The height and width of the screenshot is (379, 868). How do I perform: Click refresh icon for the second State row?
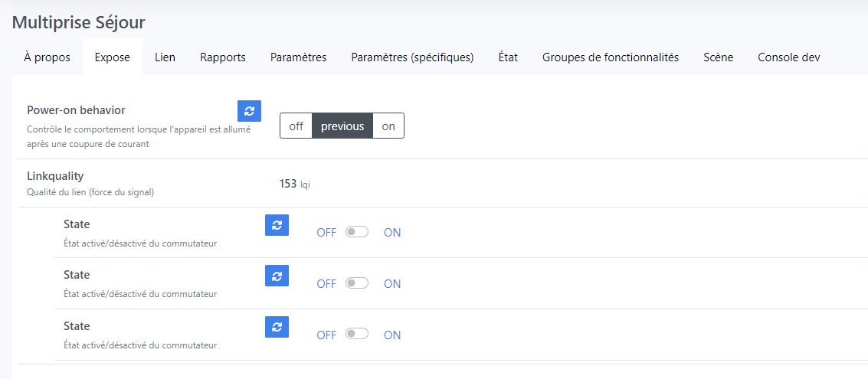tap(277, 276)
